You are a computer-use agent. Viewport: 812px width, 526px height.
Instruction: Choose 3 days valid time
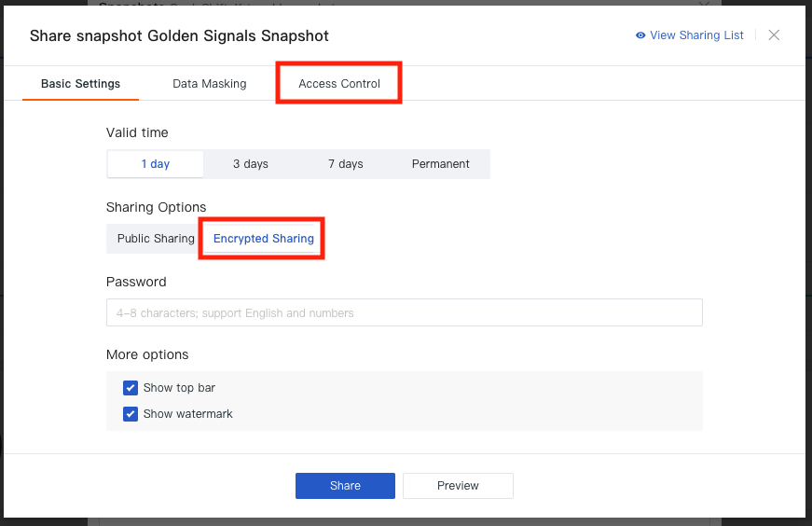(x=251, y=164)
